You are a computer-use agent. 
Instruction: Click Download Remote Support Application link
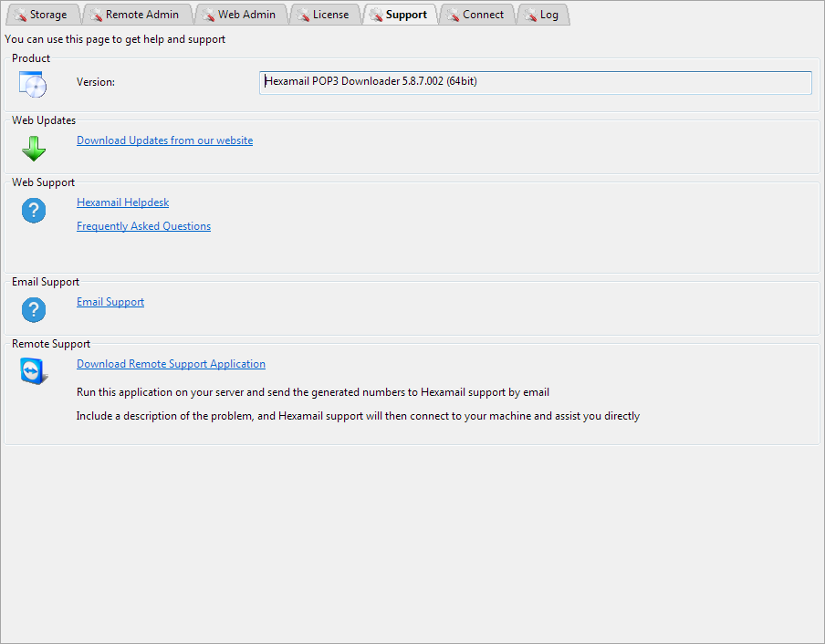coord(171,364)
